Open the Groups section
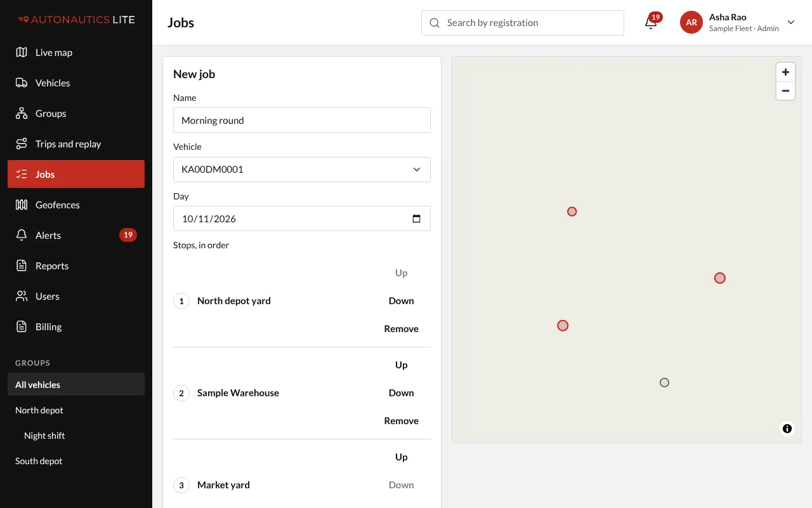 click(76, 114)
